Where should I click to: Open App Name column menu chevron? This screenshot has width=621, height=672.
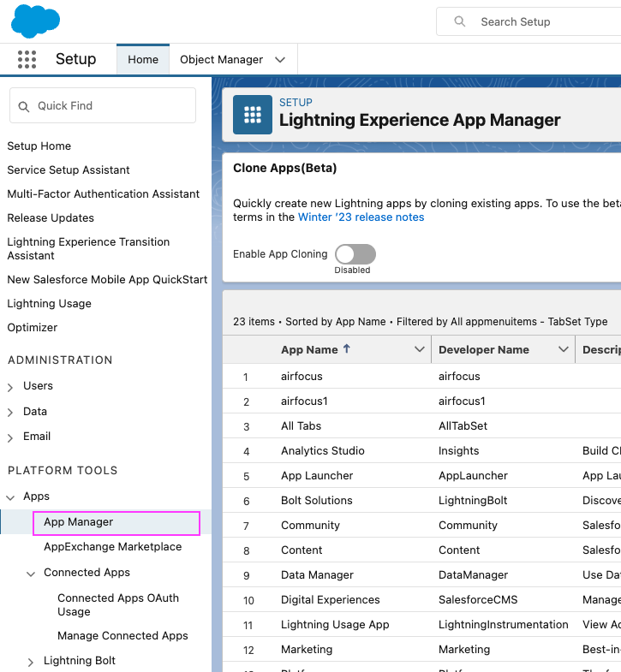(420, 349)
